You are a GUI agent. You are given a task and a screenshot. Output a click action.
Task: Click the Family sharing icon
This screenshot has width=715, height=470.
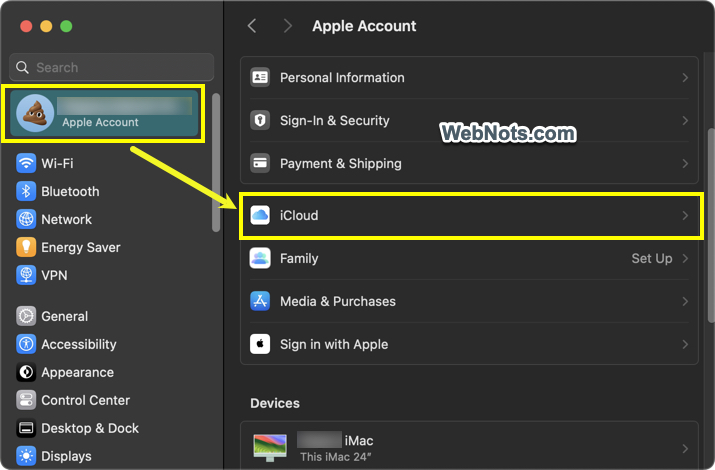pos(260,258)
